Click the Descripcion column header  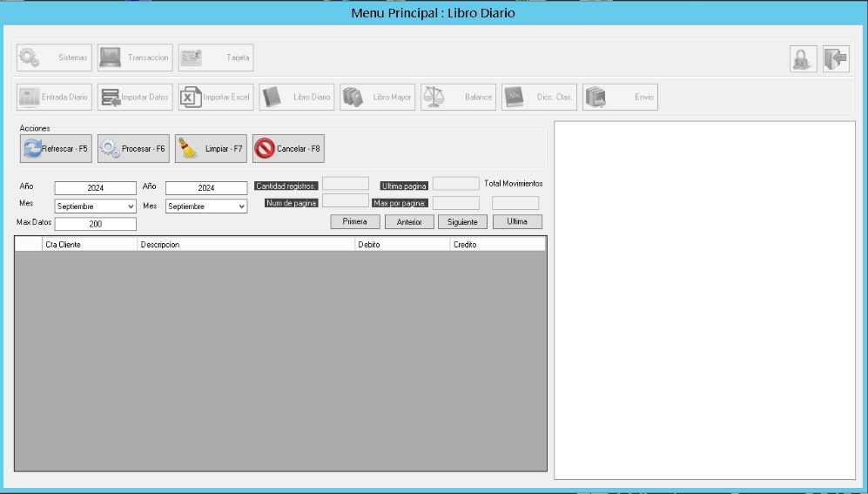coord(244,245)
